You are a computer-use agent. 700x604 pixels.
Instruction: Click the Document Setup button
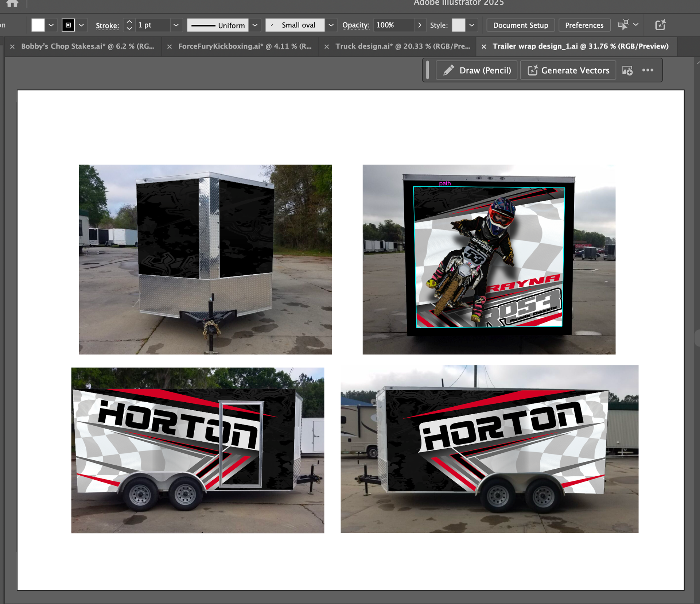pos(520,25)
